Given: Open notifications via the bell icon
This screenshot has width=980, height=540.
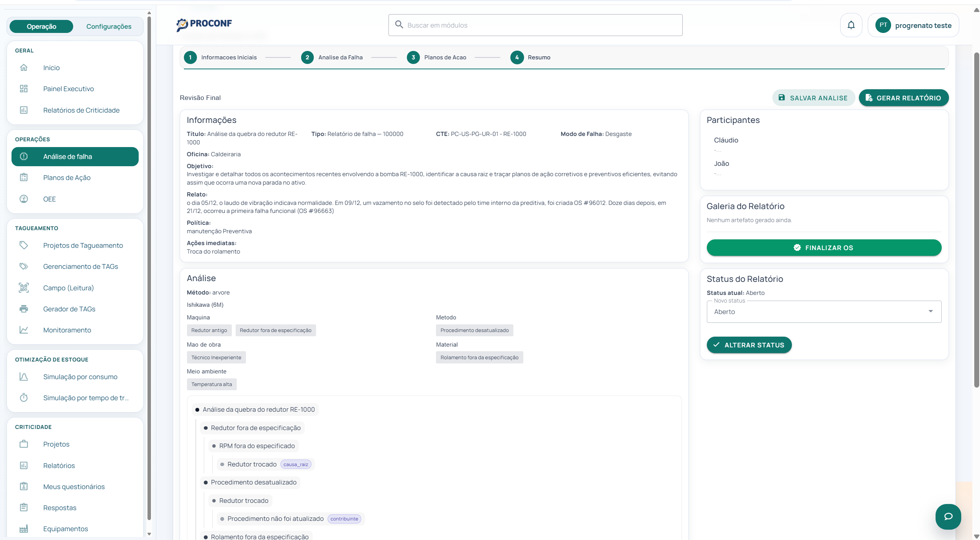Looking at the screenshot, I should tap(851, 25).
